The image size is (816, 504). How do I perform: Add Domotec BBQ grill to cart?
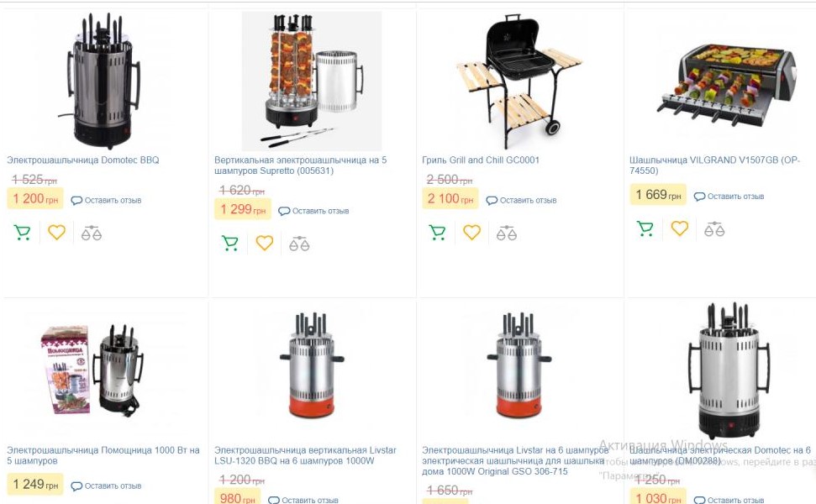pos(23,233)
